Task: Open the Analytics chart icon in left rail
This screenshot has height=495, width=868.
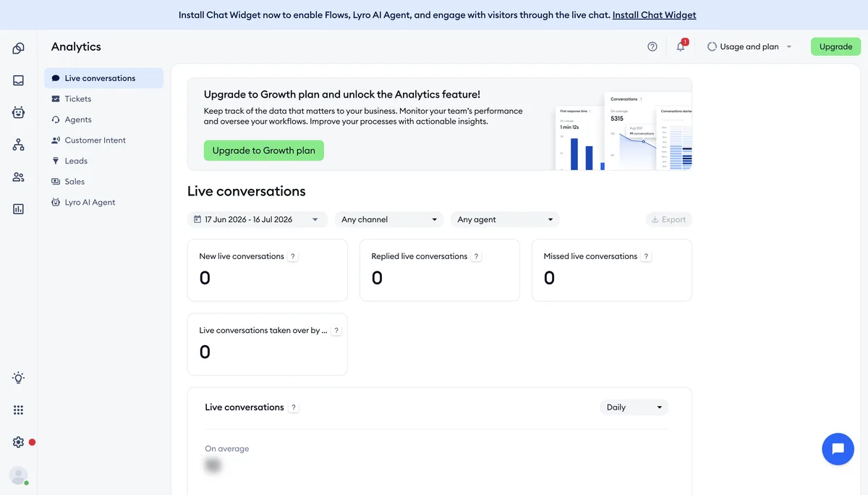Action: 18,208
